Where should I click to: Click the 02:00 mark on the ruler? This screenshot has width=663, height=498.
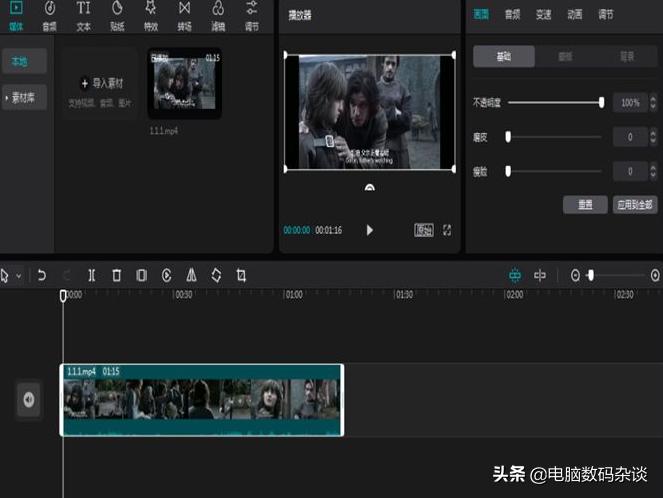coord(515,295)
